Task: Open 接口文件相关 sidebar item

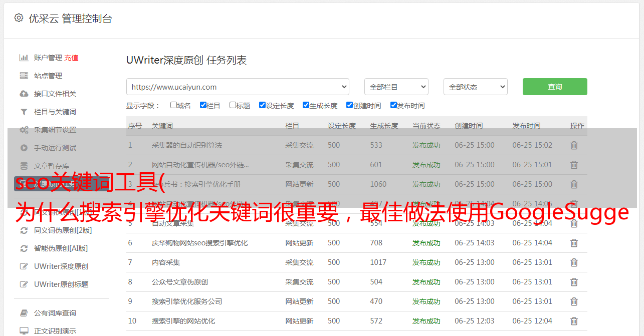Action: tap(55, 94)
